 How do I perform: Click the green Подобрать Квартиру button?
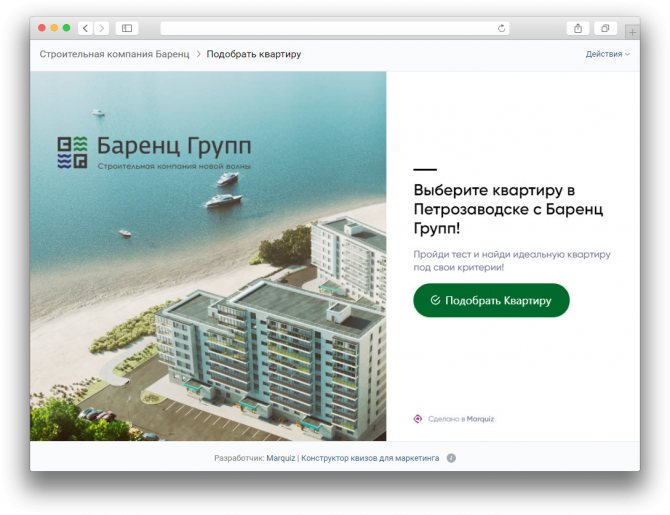(491, 300)
